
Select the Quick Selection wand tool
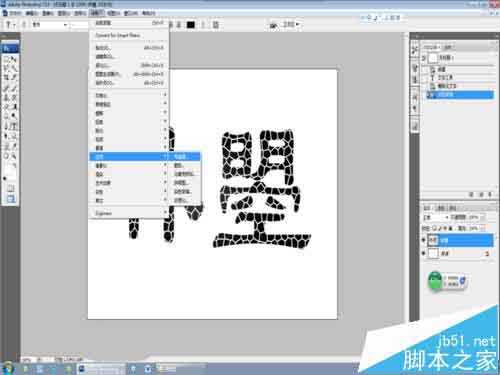click(14, 69)
